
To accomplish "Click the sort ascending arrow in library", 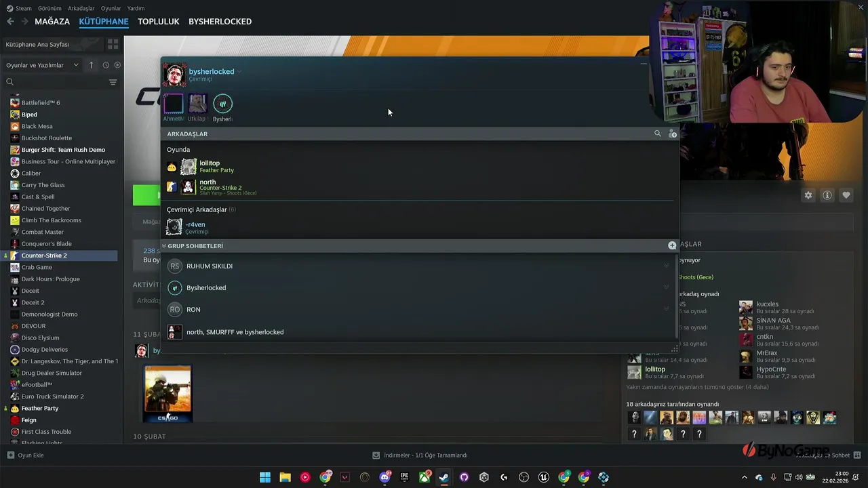I will [92, 65].
